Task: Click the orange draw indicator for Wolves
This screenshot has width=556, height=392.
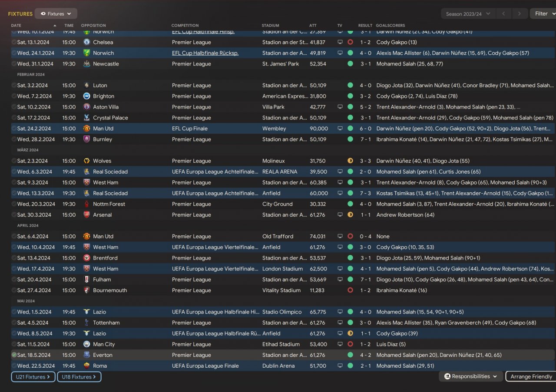Action: click(350, 161)
